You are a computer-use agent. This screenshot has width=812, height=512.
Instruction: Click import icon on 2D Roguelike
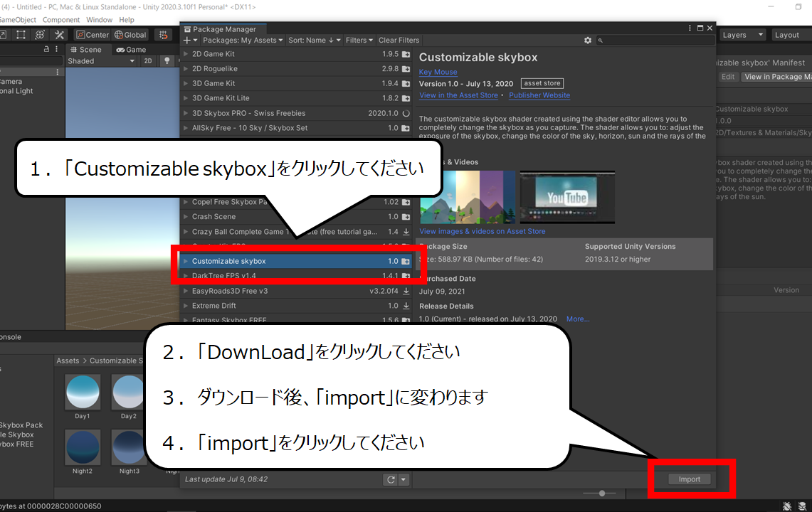(x=406, y=69)
